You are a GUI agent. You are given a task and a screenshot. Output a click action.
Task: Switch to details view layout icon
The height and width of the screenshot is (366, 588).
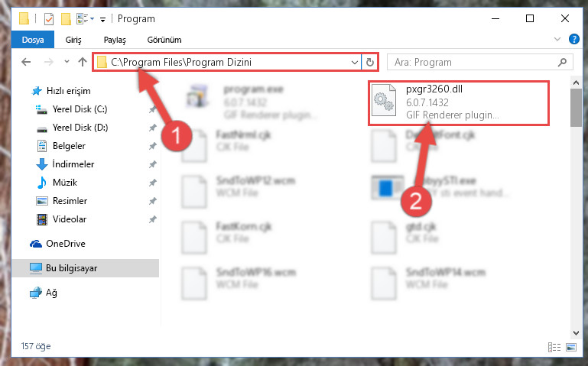[554, 347]
